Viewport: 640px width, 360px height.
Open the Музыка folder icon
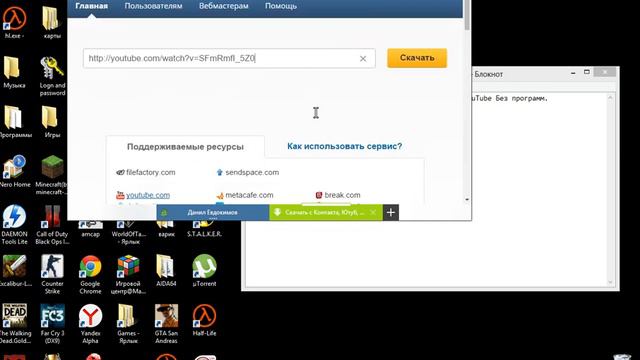click(x=12, y=68)
